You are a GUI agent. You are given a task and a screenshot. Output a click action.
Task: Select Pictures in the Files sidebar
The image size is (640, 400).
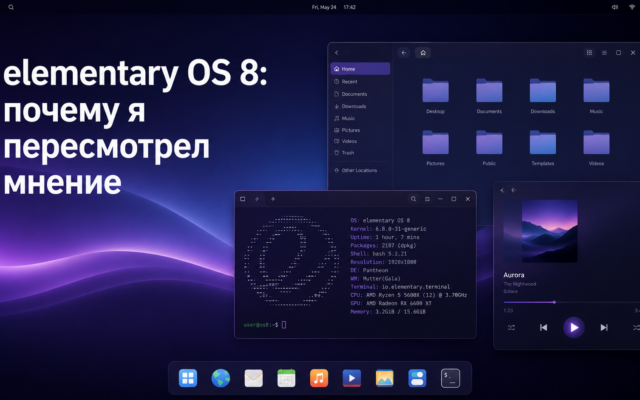(x=360, y=130)
